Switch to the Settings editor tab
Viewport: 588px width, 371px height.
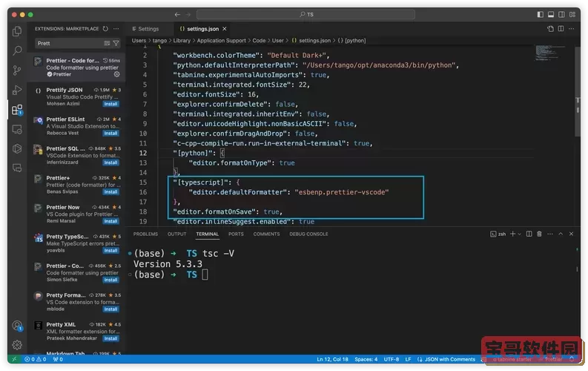(148, 29)
